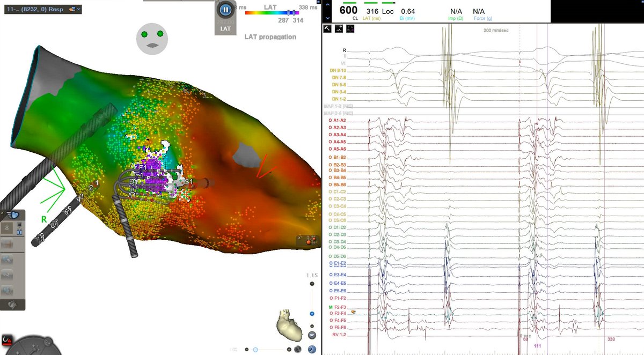The image size is (644, 355).
Task: Select the V1 lead label
Action: coord(343,63)
